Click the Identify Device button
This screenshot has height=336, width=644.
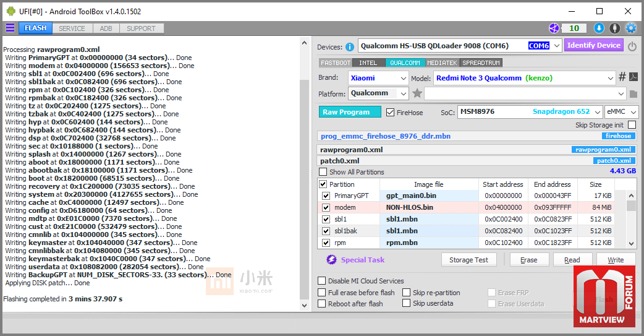click(594, 45)
